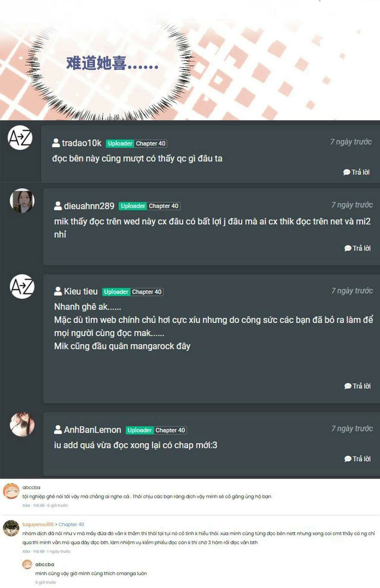
Task: Open dieuahnn289's profile photo avatar
Action: (x=22, y=201)
